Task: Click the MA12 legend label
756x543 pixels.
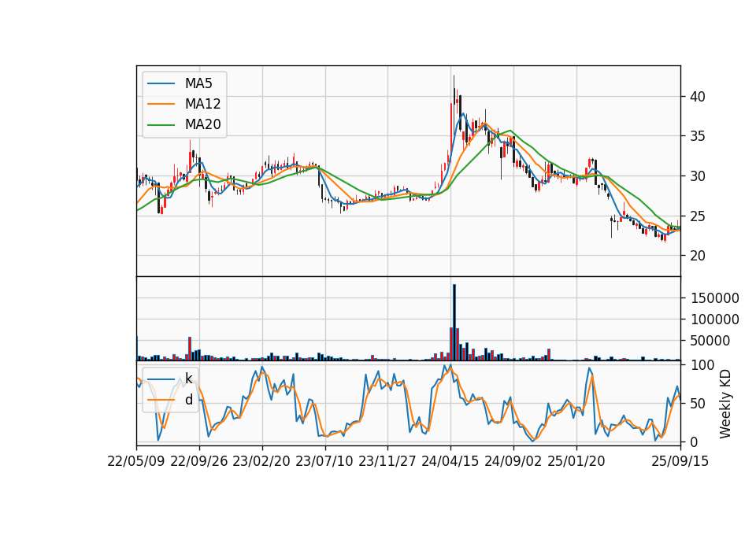Action: click(x=202, y=104)
